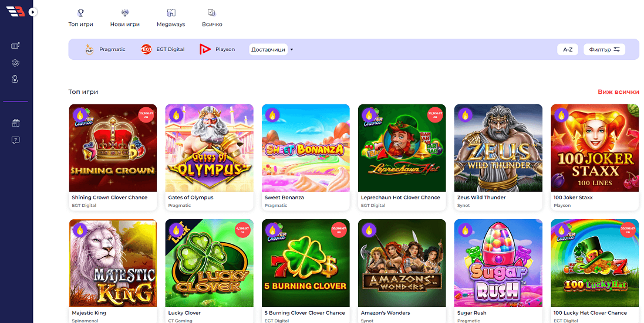Filter games by EGT Digital provider
The width and height of the screenshot is (644, 323).
pyautogui.click(x=163, y=49)
